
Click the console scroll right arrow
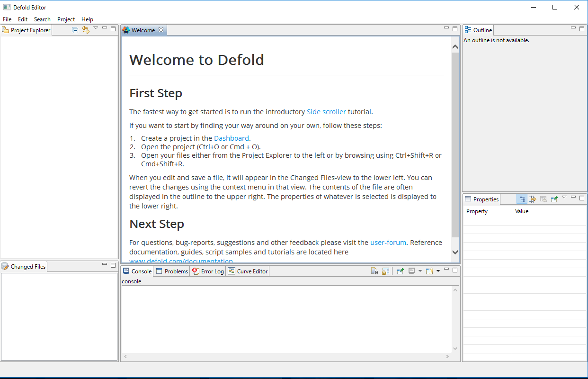447,356
